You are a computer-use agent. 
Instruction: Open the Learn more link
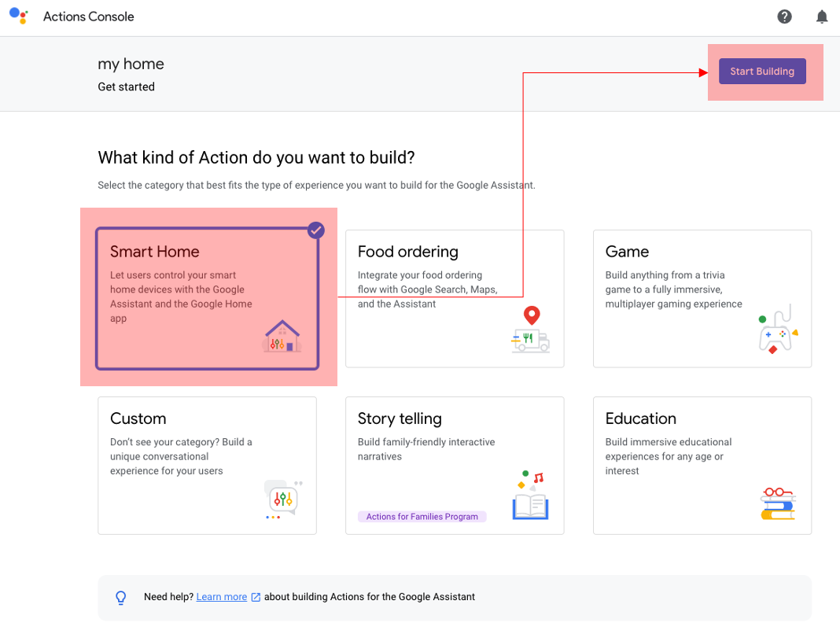point(221,597)
